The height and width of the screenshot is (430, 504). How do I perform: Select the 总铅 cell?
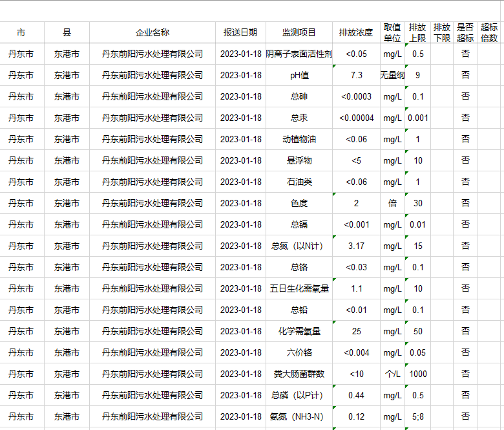coord(299,310)
